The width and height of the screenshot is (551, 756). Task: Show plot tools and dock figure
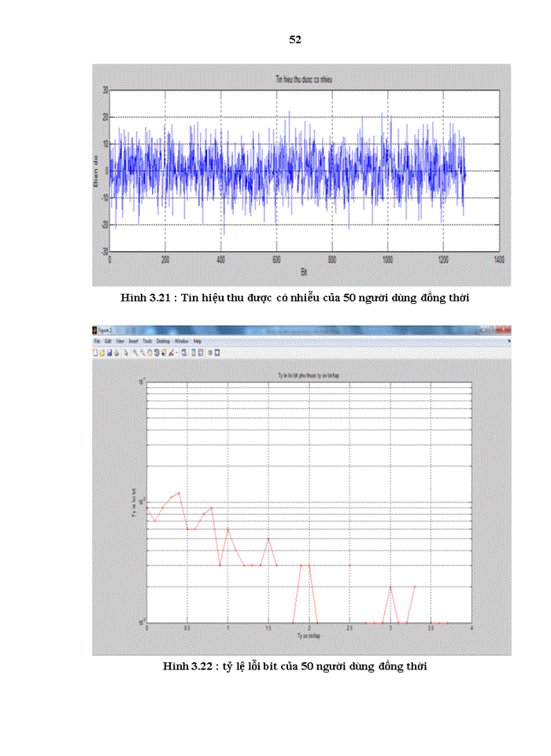pos(217,353)
